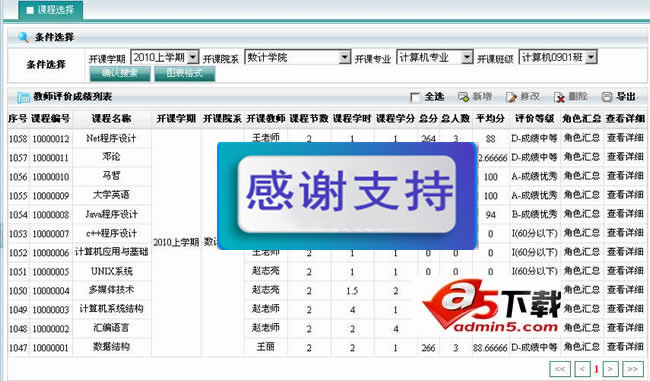Open the 开课专业 dropdown showing 计算机专业

434,57
